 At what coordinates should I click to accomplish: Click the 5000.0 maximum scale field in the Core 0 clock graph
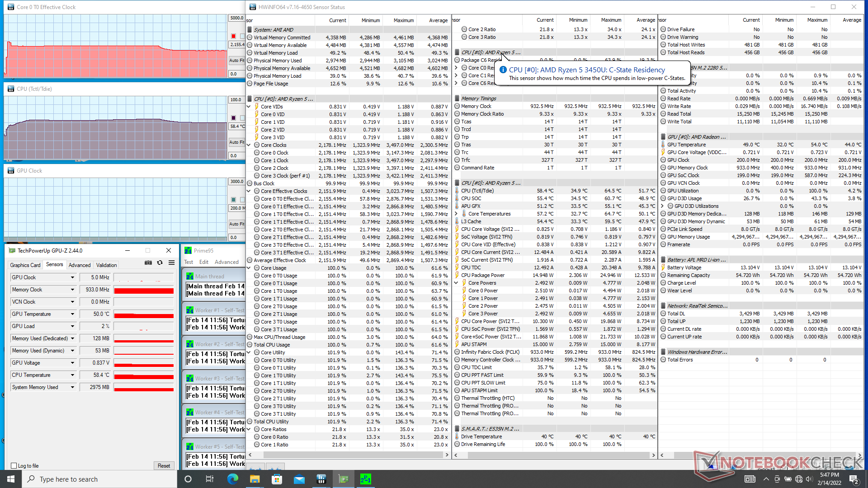point(236,18)
